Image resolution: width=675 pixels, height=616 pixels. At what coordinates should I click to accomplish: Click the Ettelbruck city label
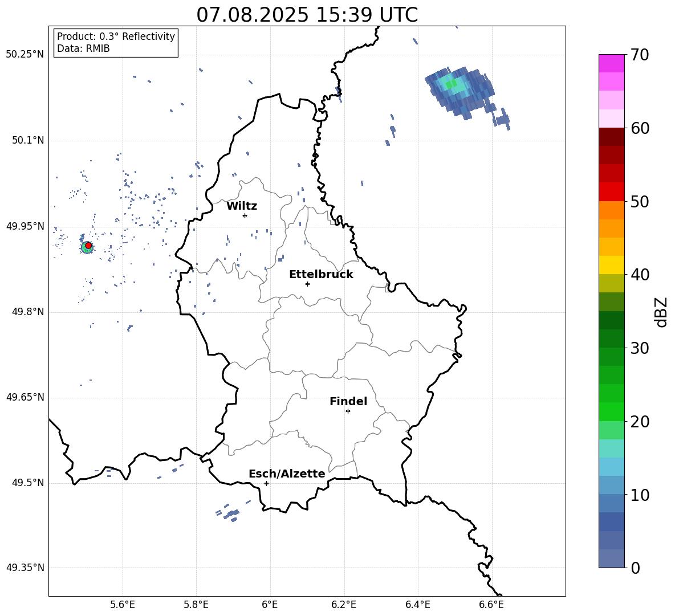321,274
